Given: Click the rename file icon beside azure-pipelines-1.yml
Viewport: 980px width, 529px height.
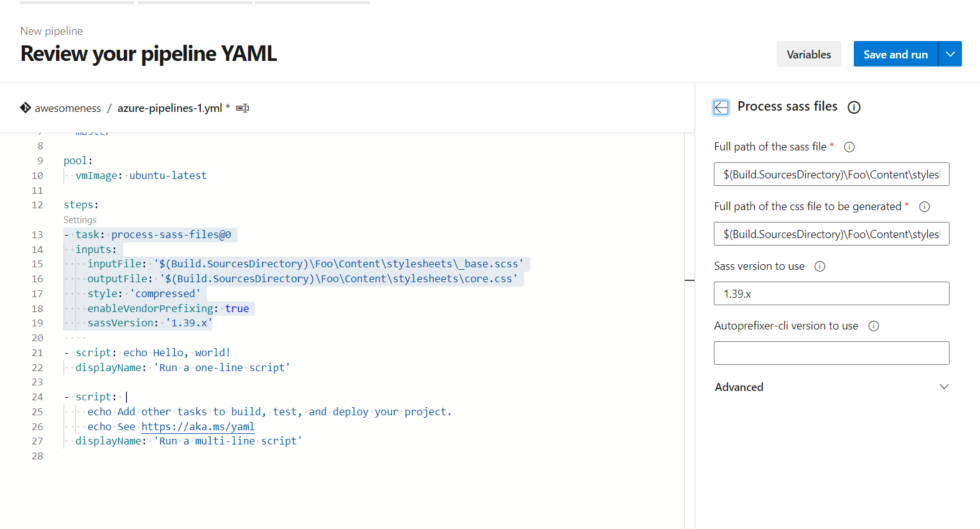Looking at the screenshot, I should point(243,108).
